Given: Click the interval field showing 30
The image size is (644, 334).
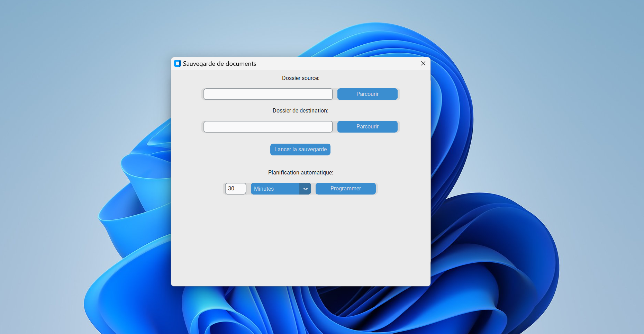Looking at the screenshot, I should [235, 189].
